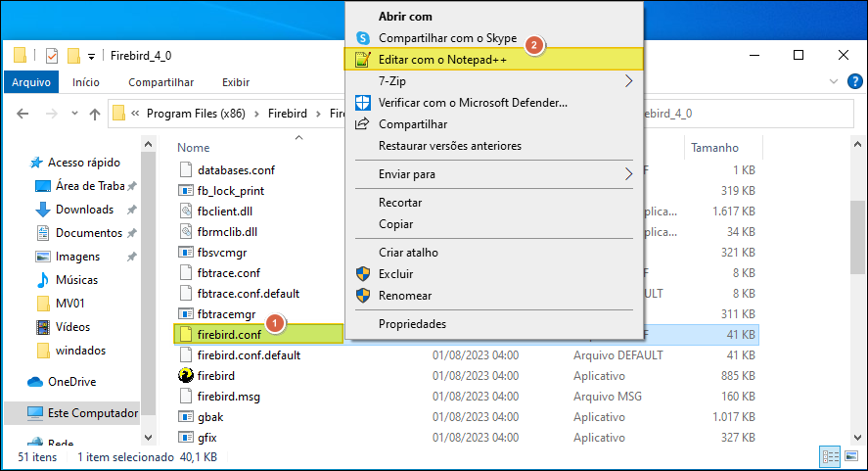The image size is (868, 471).
Task: Choose Editar com o Notepad++ option
Action: [x=493, y=60]
